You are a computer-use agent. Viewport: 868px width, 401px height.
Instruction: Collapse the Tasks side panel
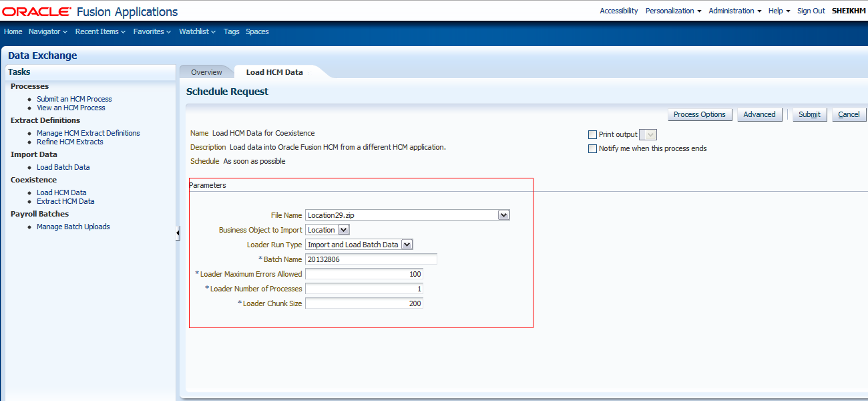pyautogui.click(x=177, y=233)
